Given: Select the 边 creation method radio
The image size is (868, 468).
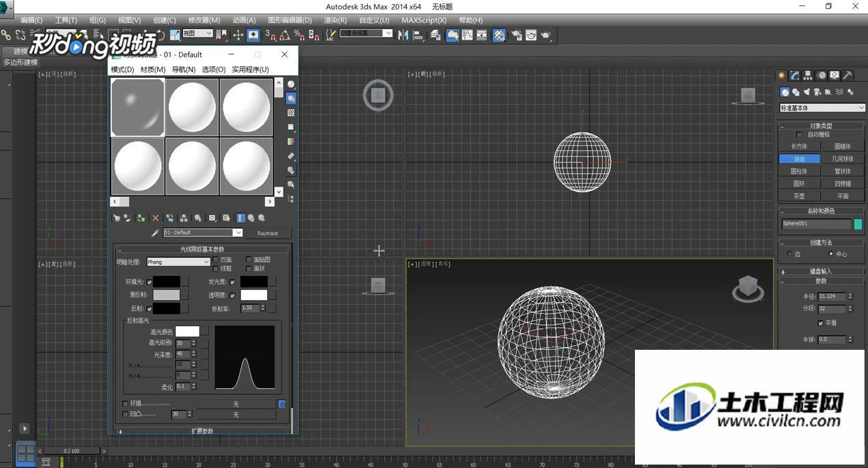Looking at the screenshot, I should (x=790, y=253).
